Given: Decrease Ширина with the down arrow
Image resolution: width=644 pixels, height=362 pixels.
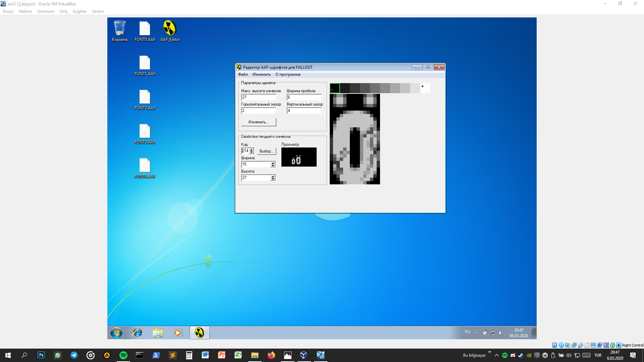Looking at the screenshot, I should pos(273,166).
